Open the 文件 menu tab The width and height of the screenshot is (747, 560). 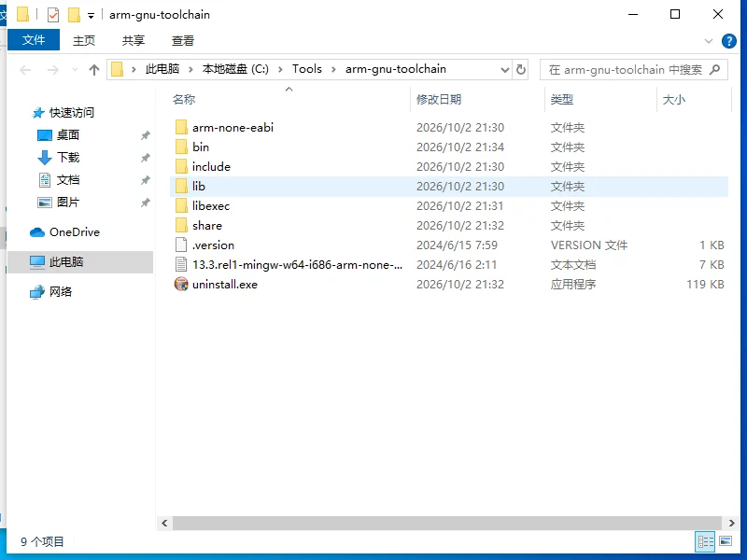tap(34, 40)
